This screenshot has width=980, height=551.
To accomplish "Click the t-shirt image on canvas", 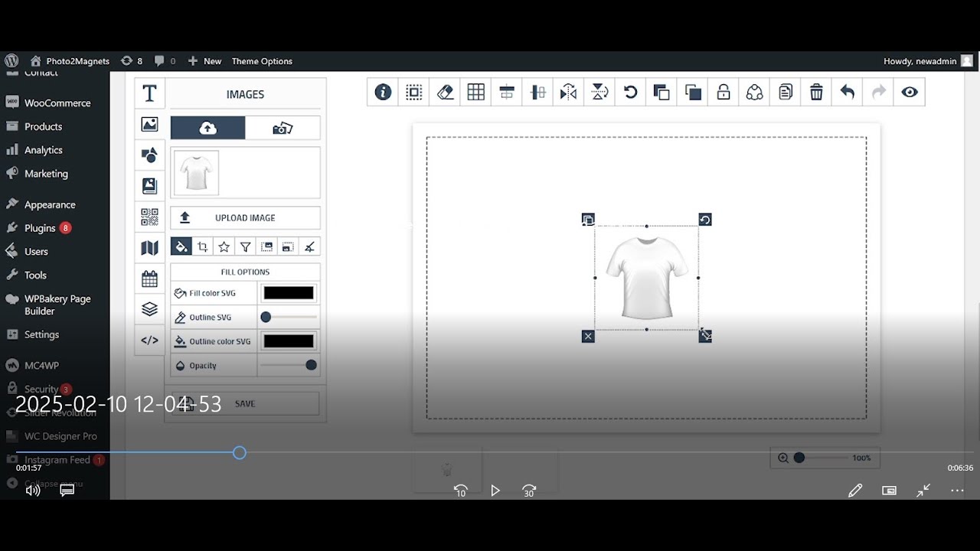I will coord(647,277).
